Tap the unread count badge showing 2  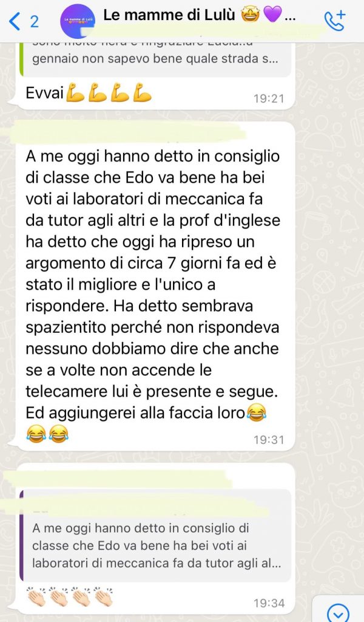pyautogui.click(x=35, y=21)
